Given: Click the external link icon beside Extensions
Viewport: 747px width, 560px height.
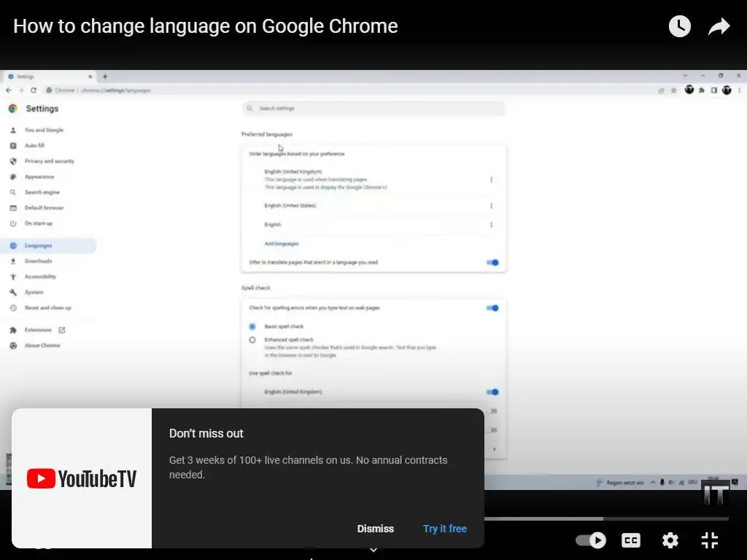Looking at the screenshot, I should (x=61, y=330).
